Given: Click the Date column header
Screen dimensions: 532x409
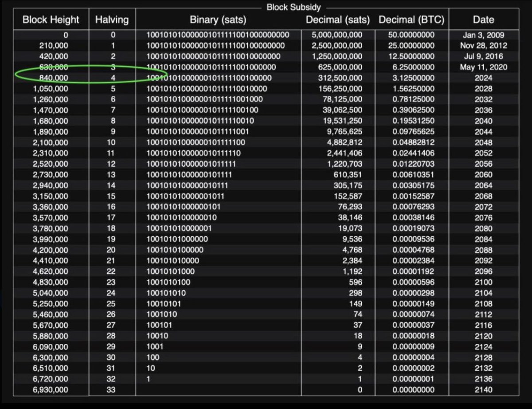Looking at the screenshot, I should click(483, 20).
